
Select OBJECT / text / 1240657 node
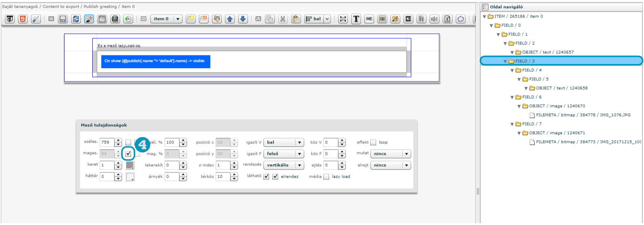(x=547, y=52)
